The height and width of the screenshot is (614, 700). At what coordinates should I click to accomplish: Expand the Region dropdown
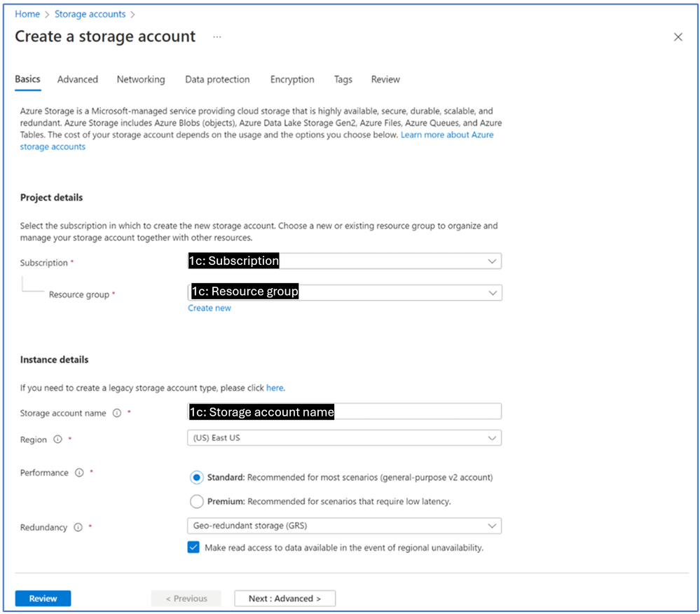[344, 438]
